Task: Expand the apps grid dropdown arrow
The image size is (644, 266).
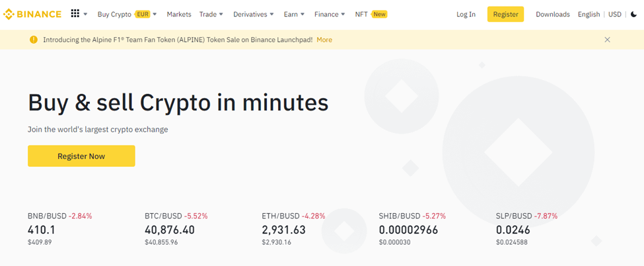Action: pyautogui.click(x=85, y=14)
